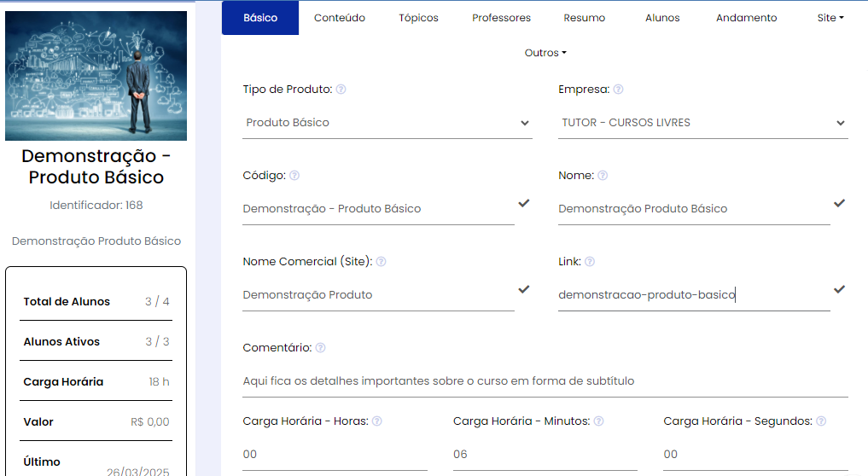
Task: Click help icon for Carga Horária - Segundos
Action: coord(821,421)
